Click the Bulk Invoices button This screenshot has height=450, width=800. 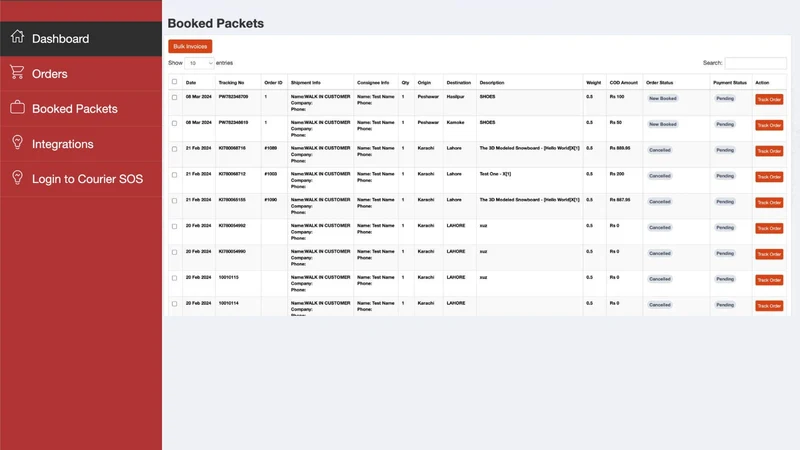[190, 46]
